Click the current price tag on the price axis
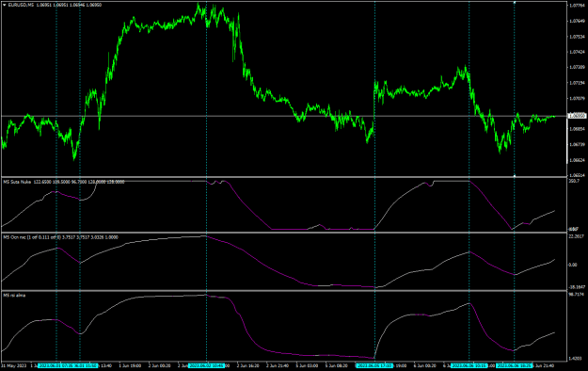 [578, 116]
